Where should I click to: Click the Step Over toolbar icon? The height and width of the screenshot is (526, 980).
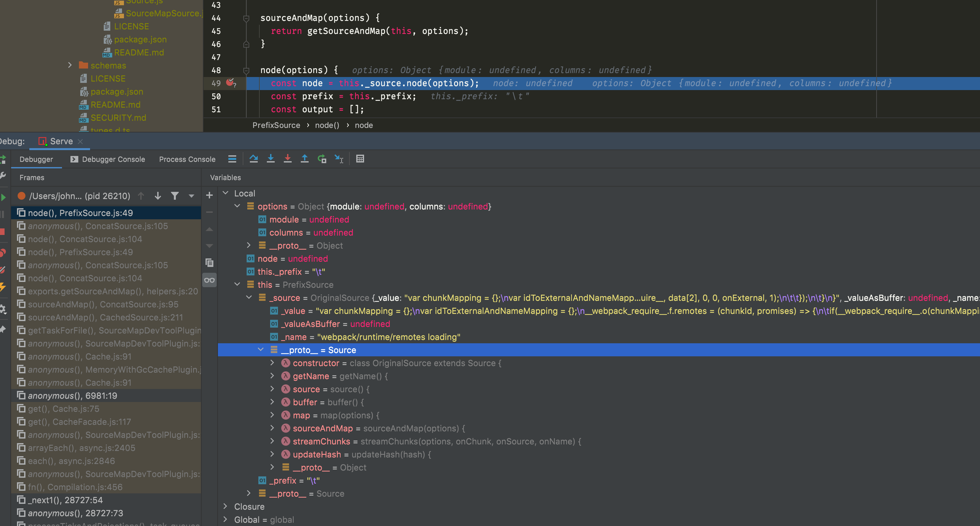click(253, 159)
